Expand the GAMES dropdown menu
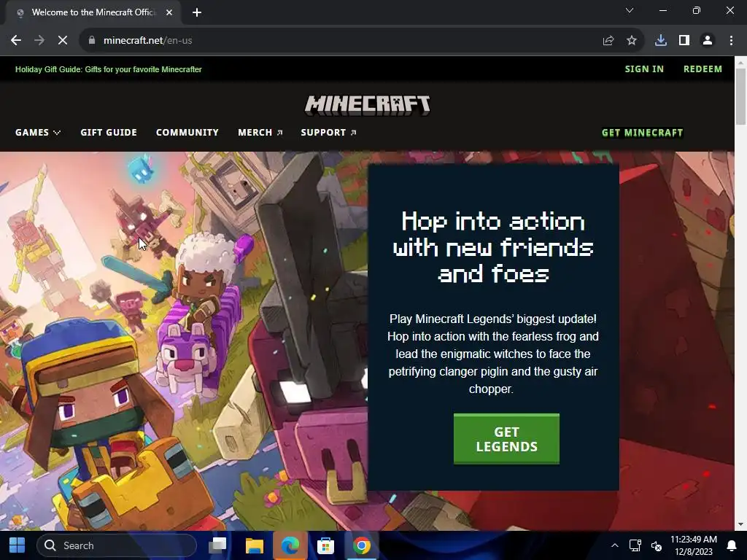This screenshot has height=560, width=747. 38,133
